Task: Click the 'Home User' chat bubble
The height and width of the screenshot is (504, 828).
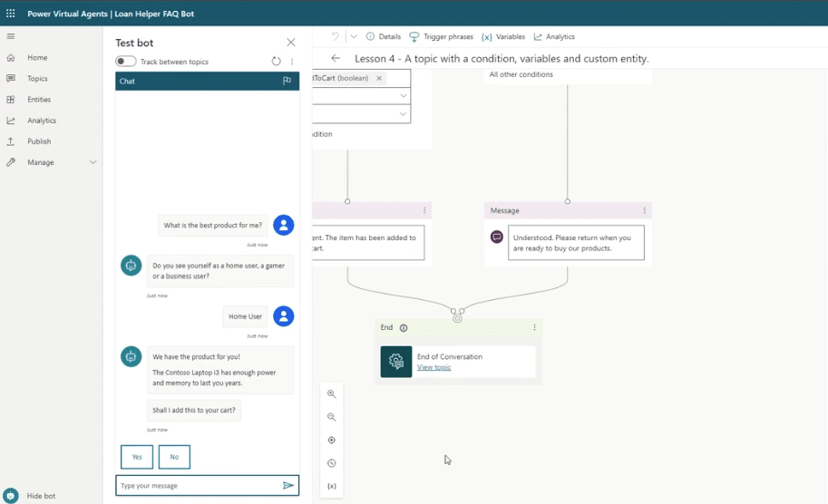Action: [245, 316]
